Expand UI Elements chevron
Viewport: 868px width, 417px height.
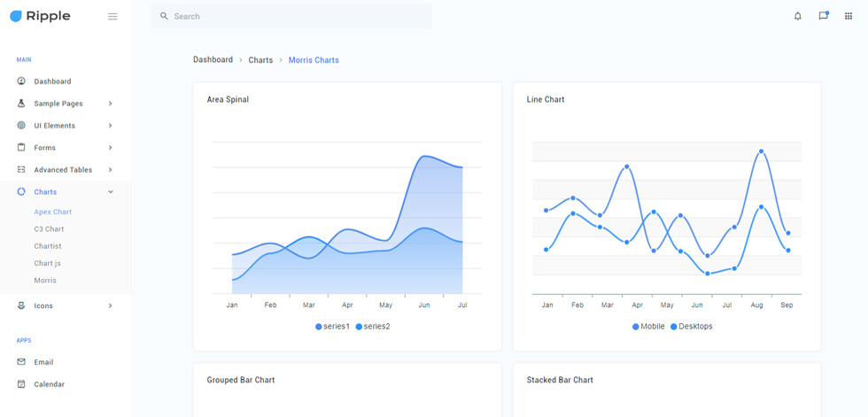(x=110, y=126)
